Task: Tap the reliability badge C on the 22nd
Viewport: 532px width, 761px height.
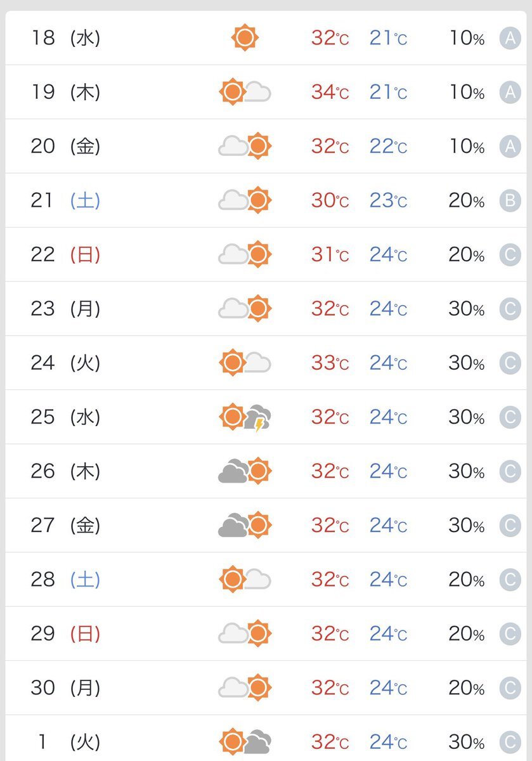Action: coord(510,255)
